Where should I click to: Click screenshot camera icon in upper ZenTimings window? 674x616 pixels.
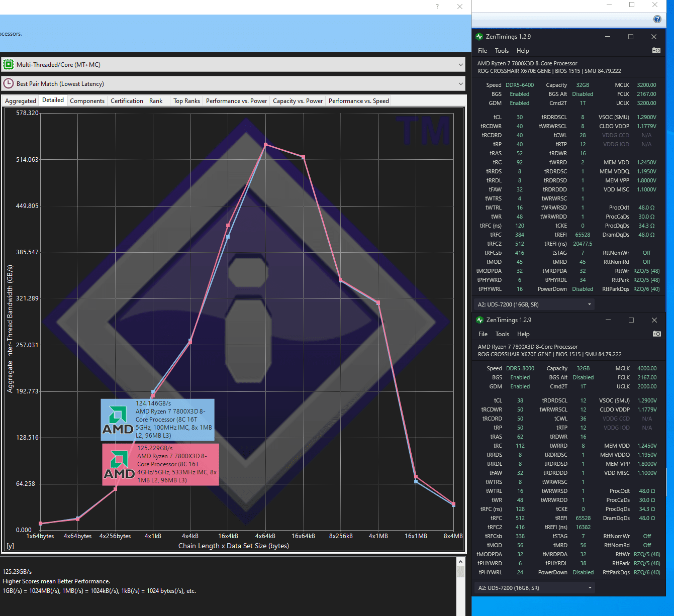656,50
